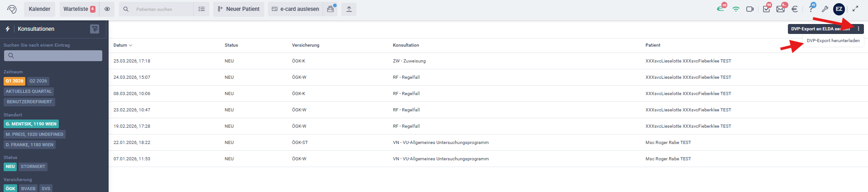
Task: Click the e-card auslesen button
Action: click(295, 9)
